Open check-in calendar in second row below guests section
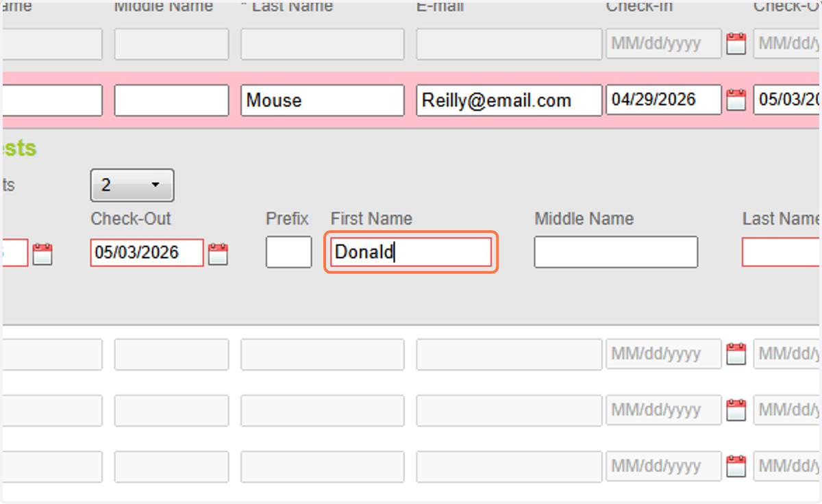This screenshot has width=822, height=504. click(736, 410)
